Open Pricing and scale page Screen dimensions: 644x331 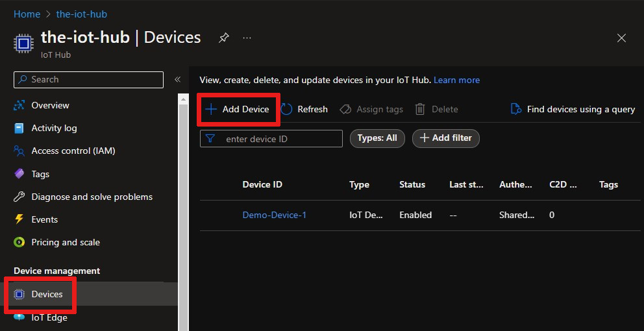[66, 242]
